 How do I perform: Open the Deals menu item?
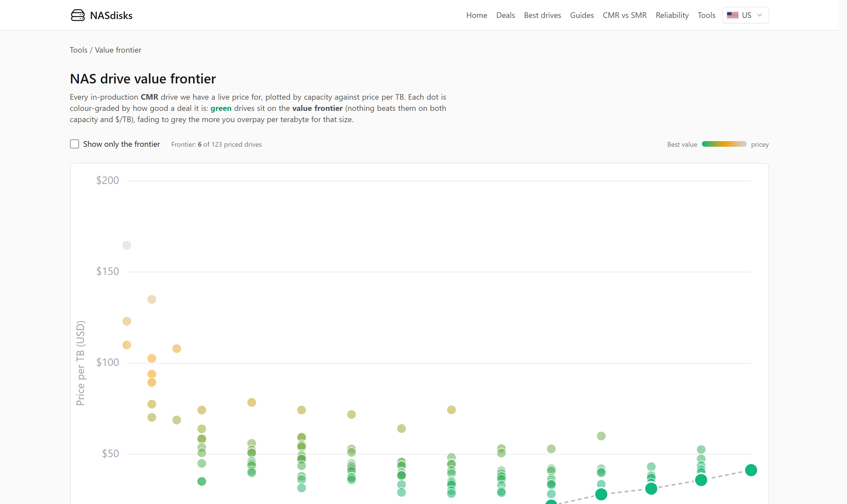(x=506, y=15)
